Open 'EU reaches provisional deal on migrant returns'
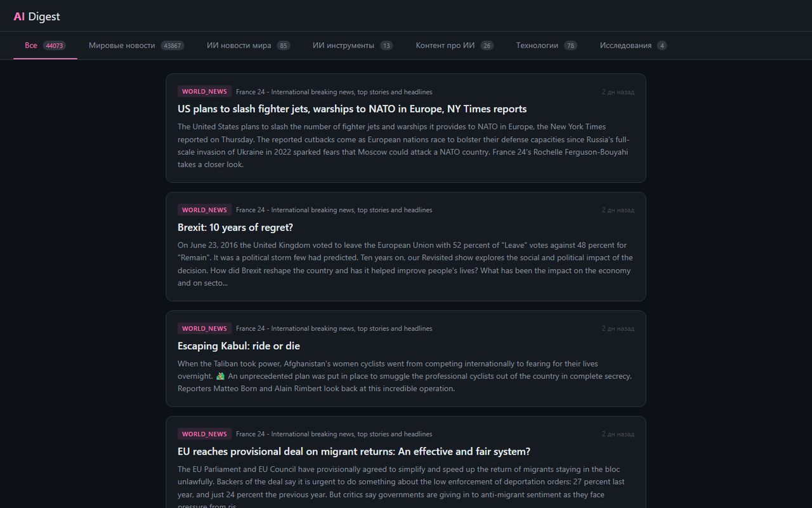 pyautogui.click(x=354, y=451)
